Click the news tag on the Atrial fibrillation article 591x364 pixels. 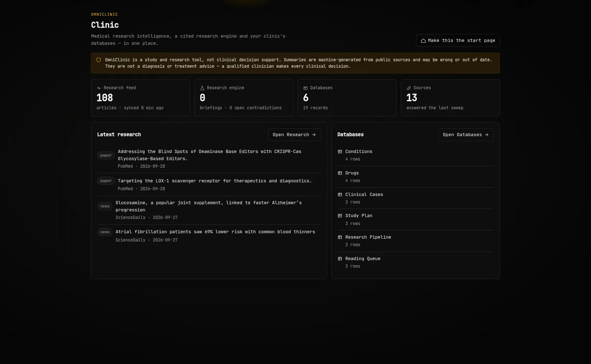point(105,232)
